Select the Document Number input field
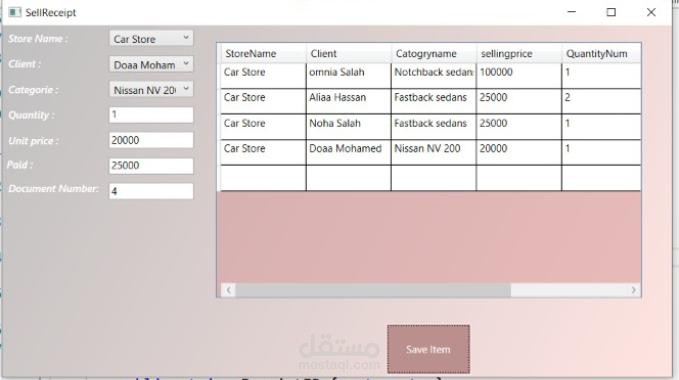 click(x=151, y=191)
